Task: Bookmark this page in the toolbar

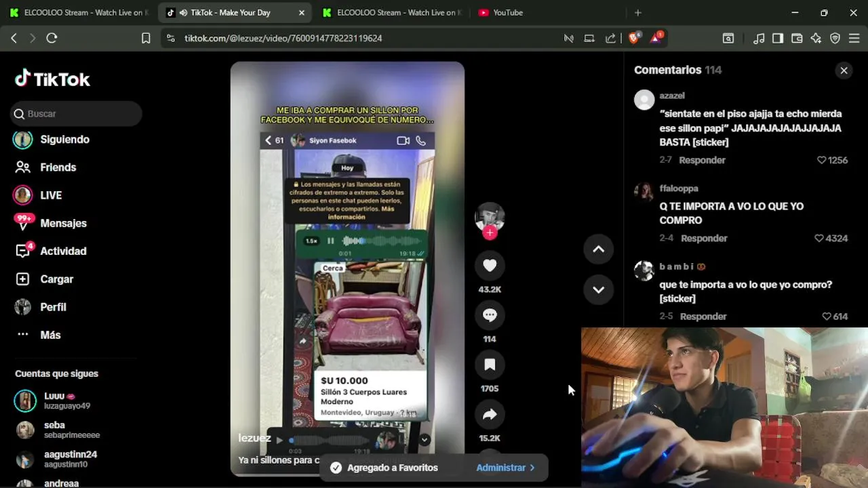Action: coord(146,38)
